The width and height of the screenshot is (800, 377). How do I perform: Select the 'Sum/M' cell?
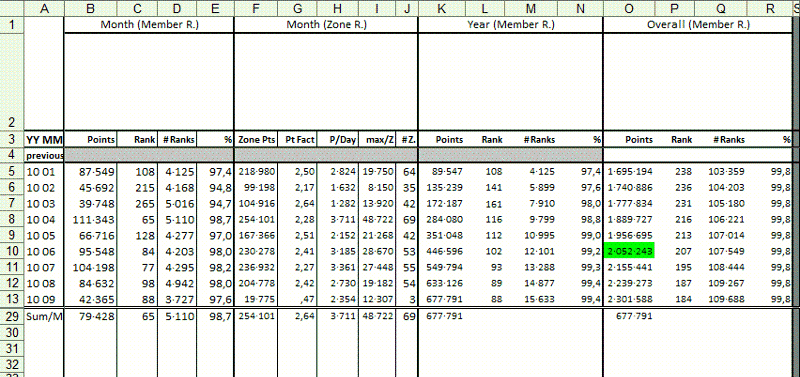point(44,316)
